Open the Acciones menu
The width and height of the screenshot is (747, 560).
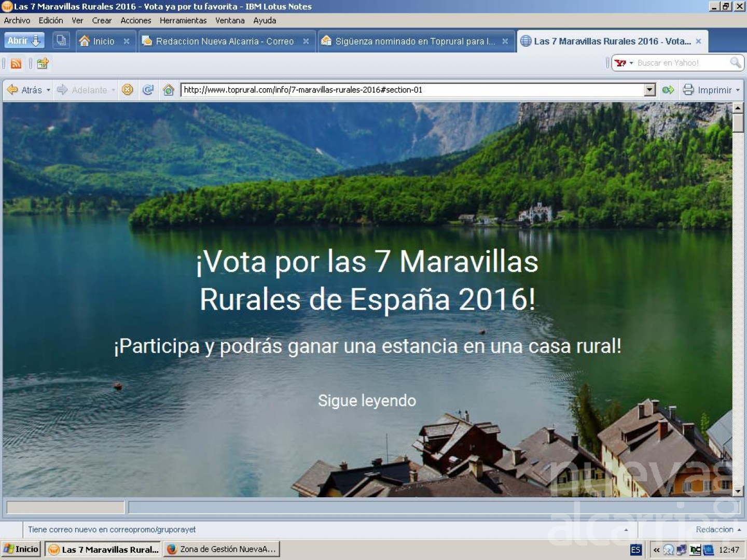[x=135, y=20]
